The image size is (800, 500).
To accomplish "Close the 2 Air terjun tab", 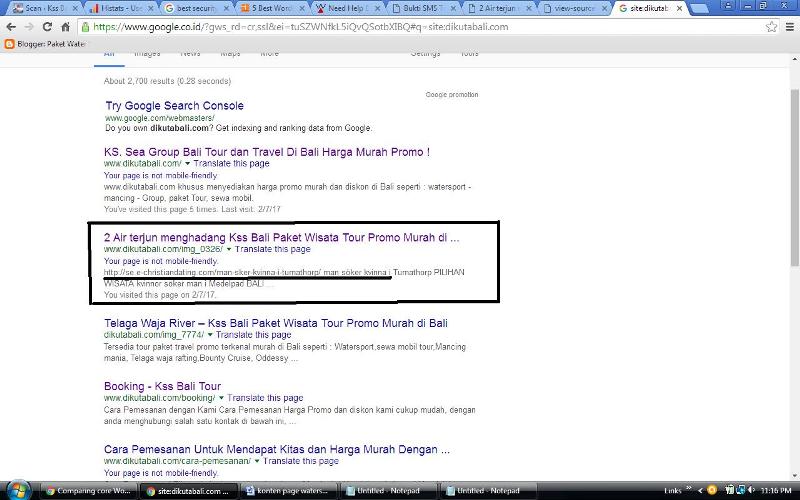I will (x=529, y=8).
